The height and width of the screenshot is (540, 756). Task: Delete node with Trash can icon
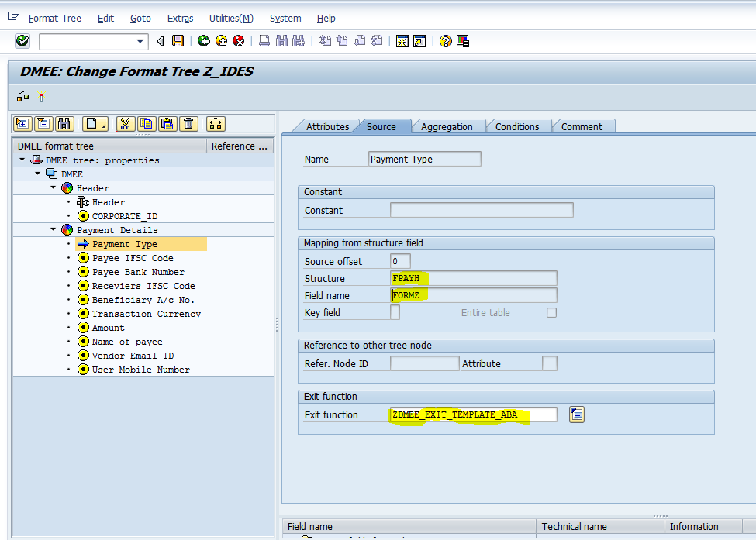[189, 124]
